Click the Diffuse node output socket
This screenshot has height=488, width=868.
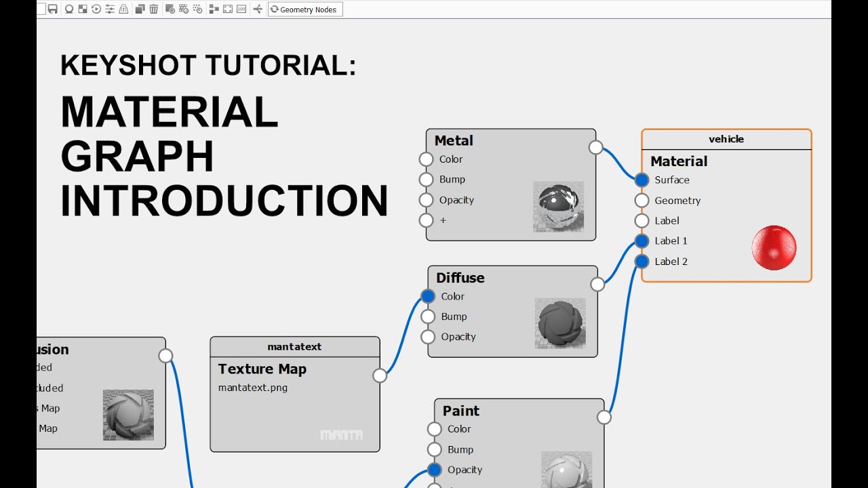597,284
